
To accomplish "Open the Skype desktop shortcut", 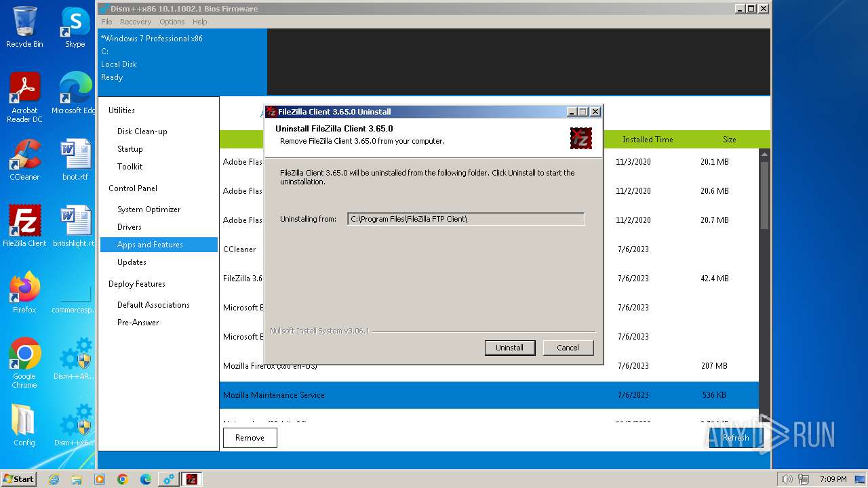I will 75,27.
